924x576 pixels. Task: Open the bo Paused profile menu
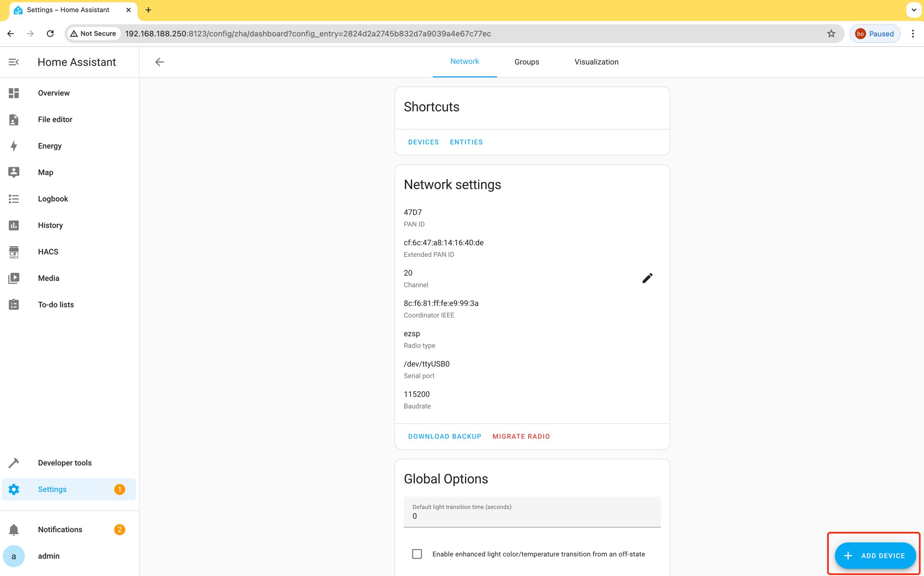point(875,34)
